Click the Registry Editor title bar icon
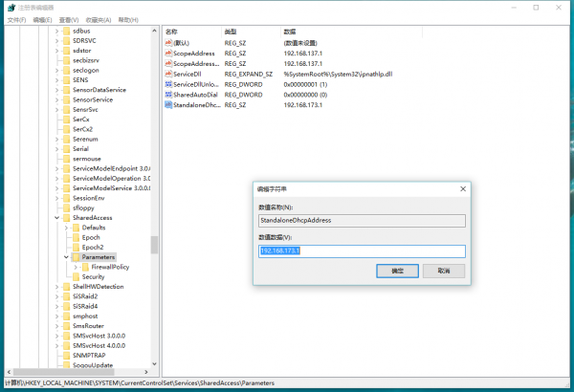 click(9, 9)
